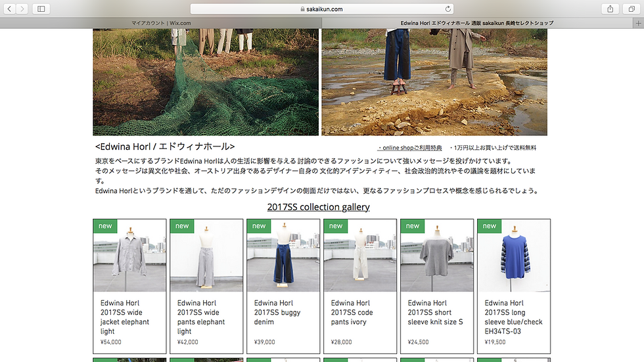Click the buggy denim product title
Viewport: 644px width, 362px height.
277,312
